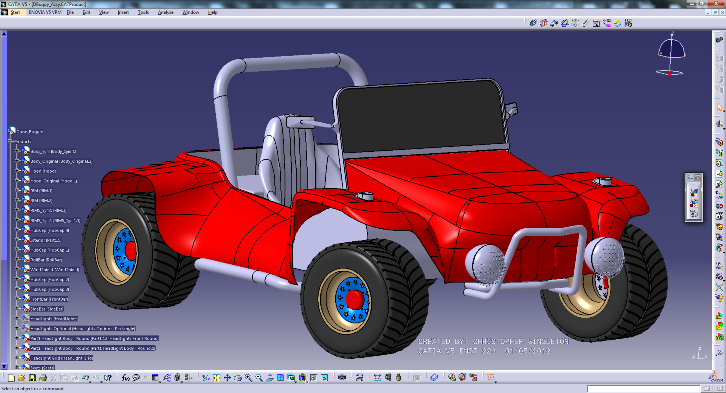
Task: Select the FrontBar item in the tree
Action: point(49,299)
